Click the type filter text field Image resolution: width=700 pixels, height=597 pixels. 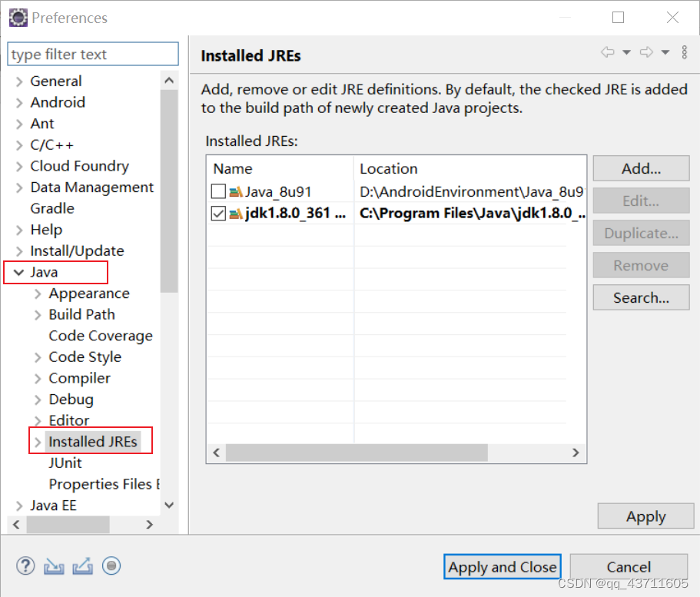[x=92, y=54]
